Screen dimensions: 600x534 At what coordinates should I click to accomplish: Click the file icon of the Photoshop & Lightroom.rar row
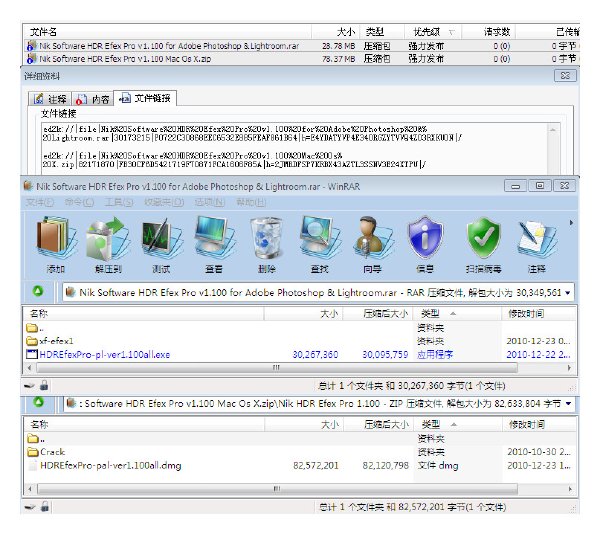(31, 46)
